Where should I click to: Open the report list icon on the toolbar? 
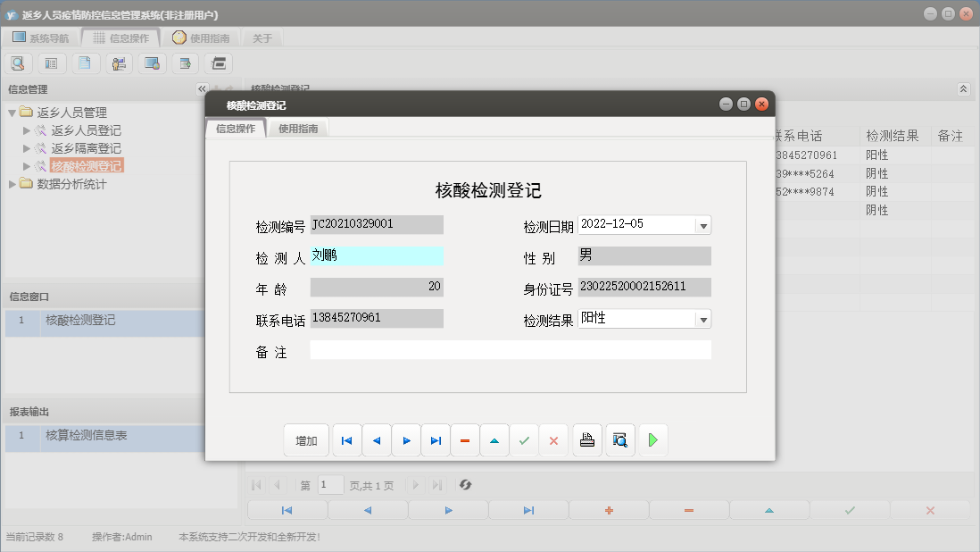coord(52,63)
